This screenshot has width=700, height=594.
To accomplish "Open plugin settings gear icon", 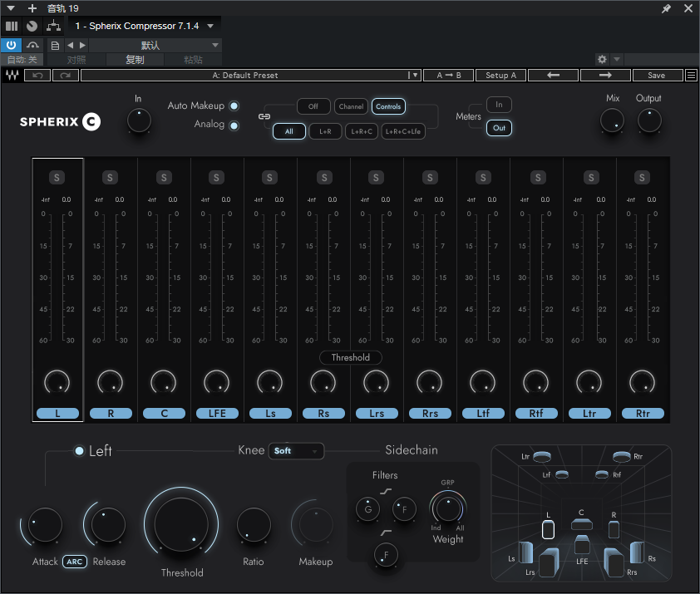I will click(602, 59).
